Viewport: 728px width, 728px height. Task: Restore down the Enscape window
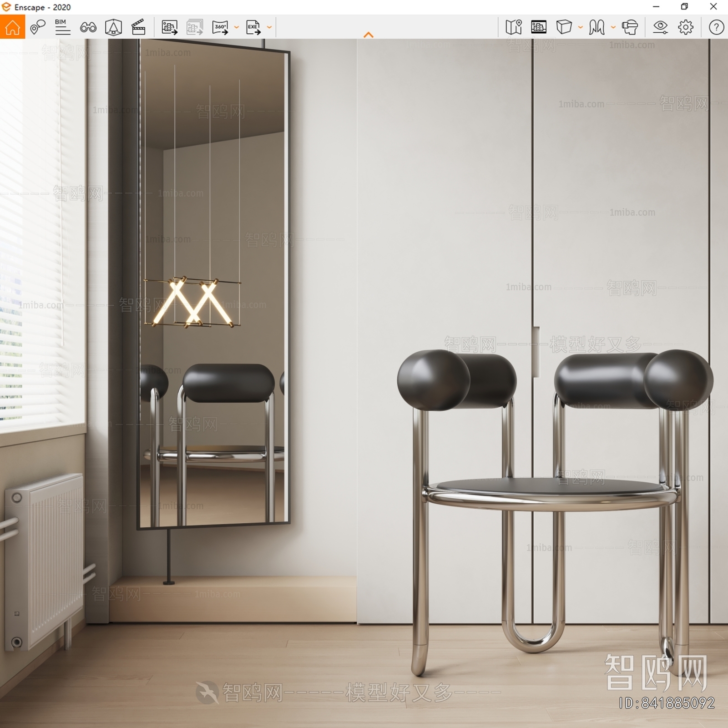coord(684,7)
